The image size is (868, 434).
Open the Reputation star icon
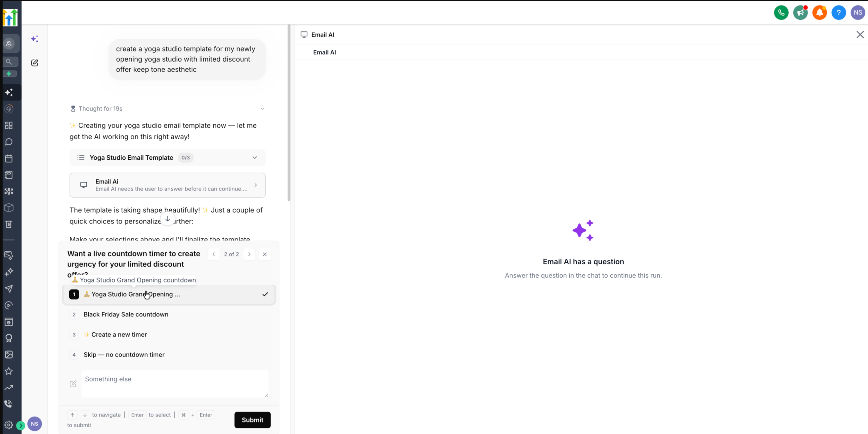(x=9, y=371)
